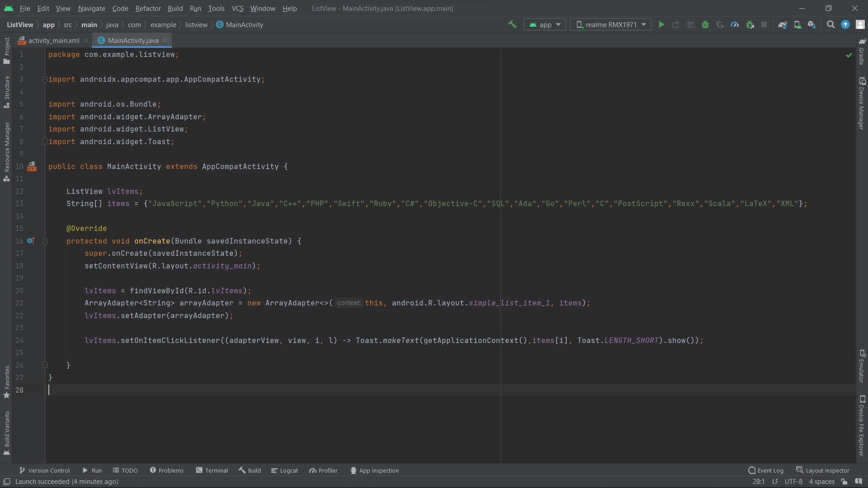The image size is (868, 488).
Task: Open the Device Manager phone icon in toolbar
Action: click(797, 24)
